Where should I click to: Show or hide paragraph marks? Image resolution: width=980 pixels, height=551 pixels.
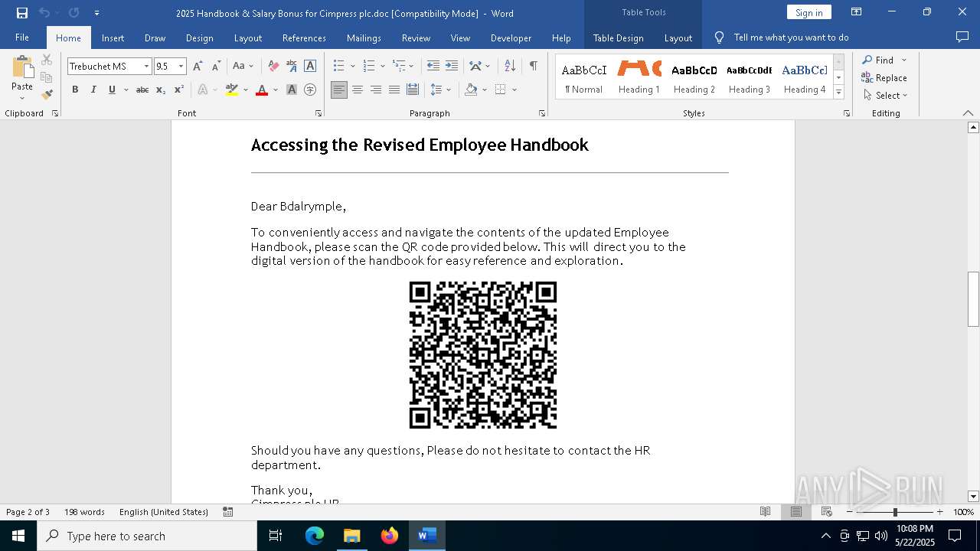pos(533,67)
